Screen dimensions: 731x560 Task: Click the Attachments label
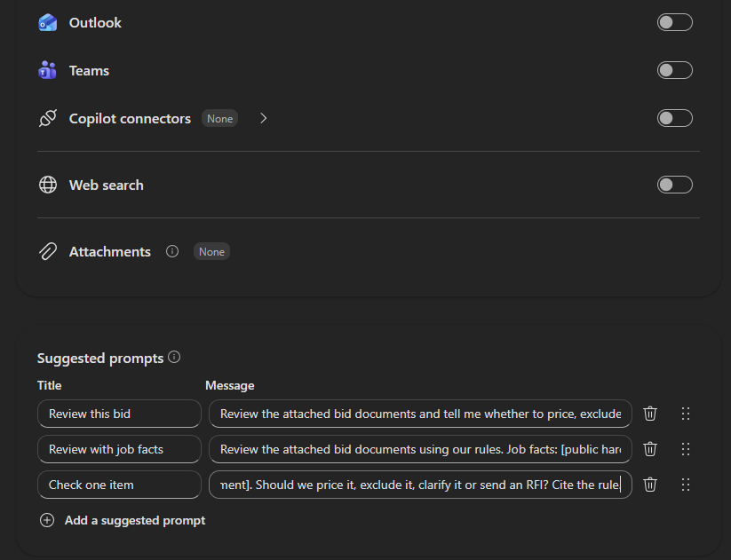tap(109, 252)
